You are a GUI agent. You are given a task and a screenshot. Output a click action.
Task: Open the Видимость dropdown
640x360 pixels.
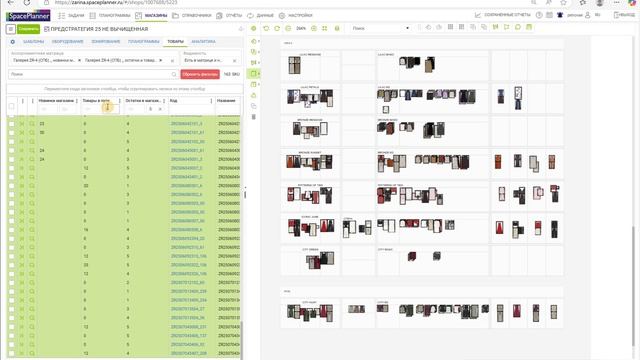[x=211, y=58]
